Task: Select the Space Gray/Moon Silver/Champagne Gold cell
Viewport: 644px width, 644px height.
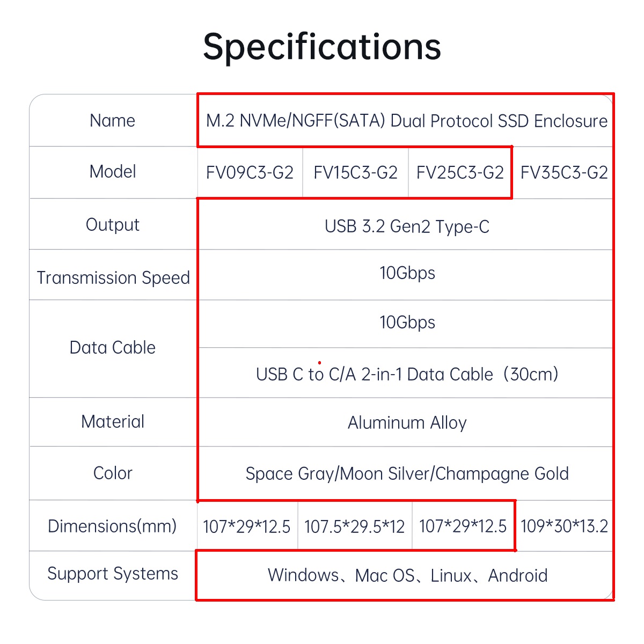Action: (407, 474)
